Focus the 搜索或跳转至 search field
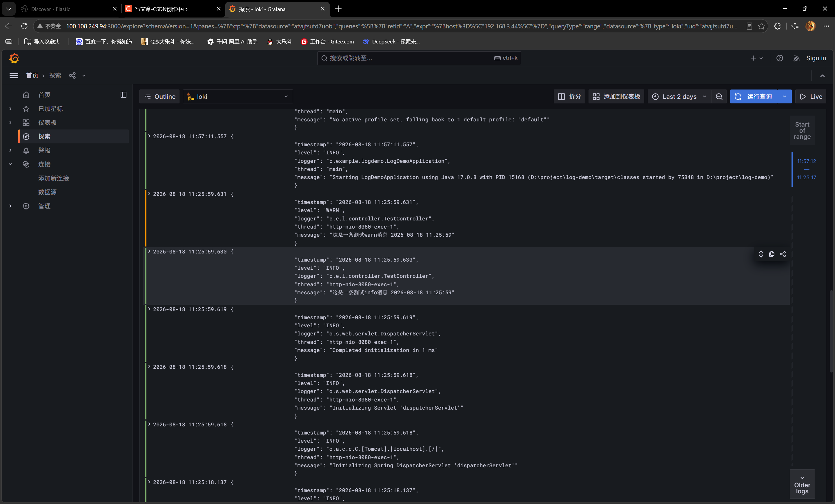The width and height of the screenshot is (835, 504). 419,58
